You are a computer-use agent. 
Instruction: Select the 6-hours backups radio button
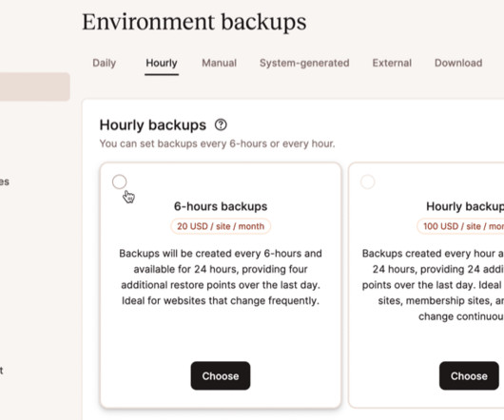pos(119,181)
